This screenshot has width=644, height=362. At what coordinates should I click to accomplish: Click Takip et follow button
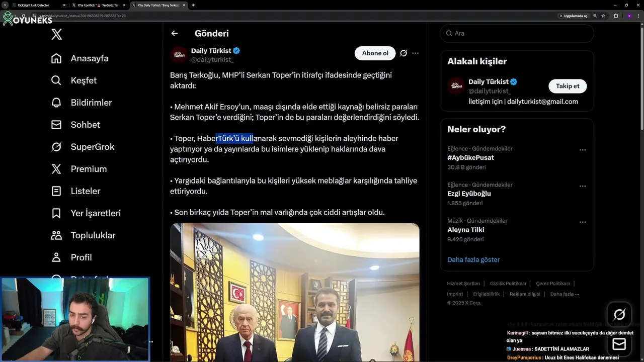pos(568,86)
